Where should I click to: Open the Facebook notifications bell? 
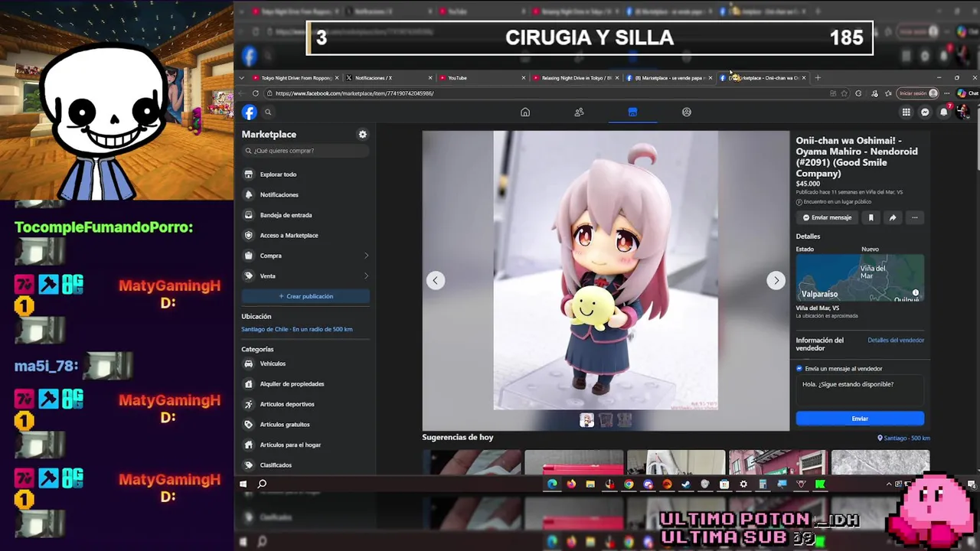(944, 112)
